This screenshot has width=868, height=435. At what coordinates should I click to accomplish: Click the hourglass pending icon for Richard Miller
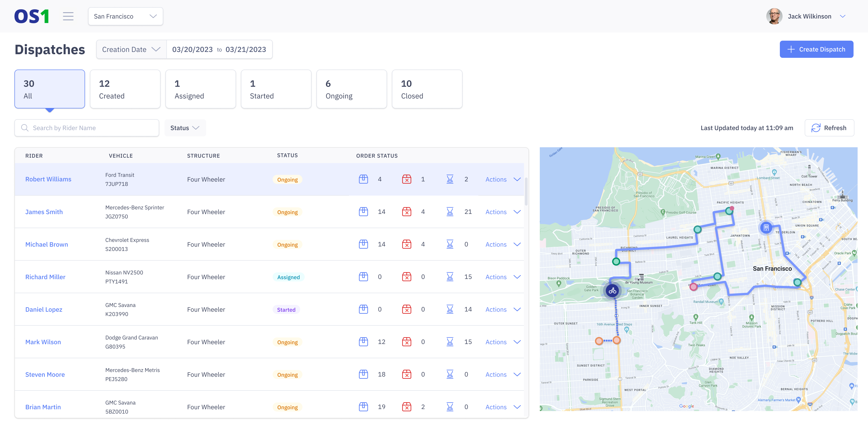(450, 277)
